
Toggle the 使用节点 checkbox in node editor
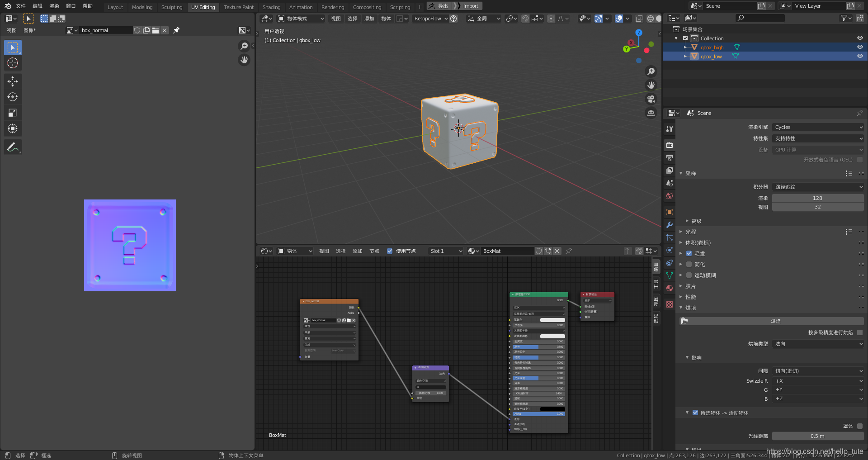pos(390,251)
